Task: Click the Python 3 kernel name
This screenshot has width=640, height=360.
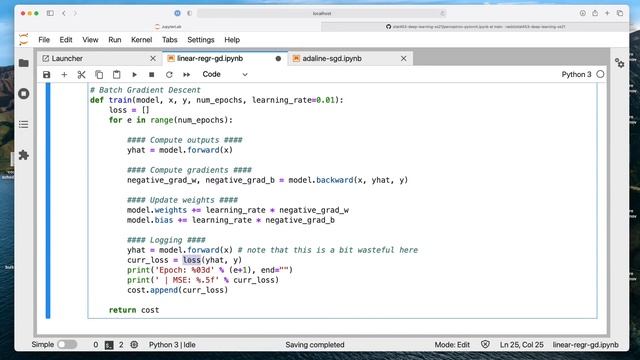Action: pos(576,74)
